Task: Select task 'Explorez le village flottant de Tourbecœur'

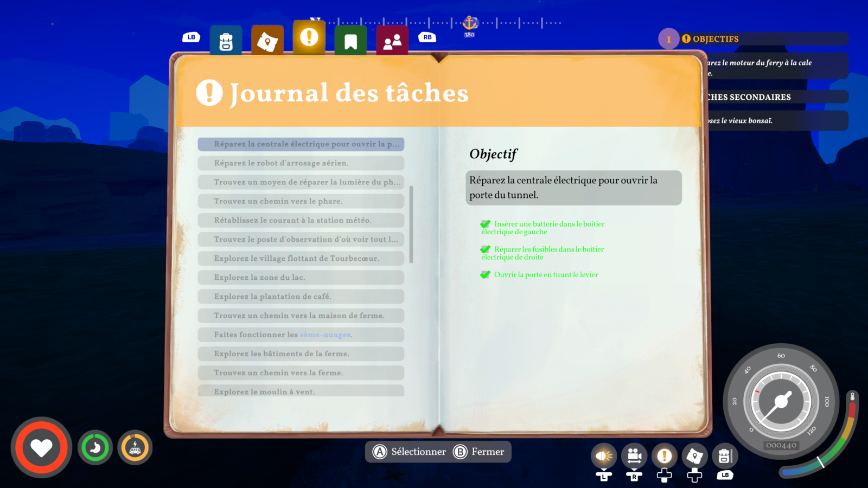Action: tap(301, 258)
